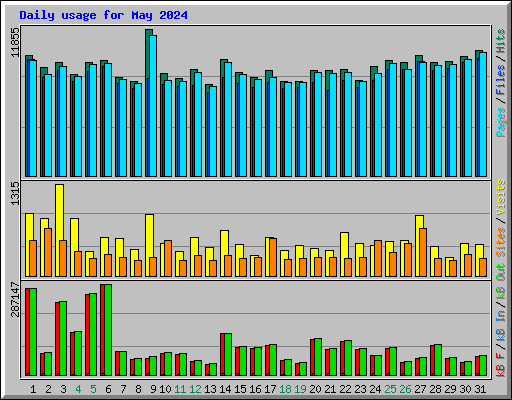This screenshot has height=400, width=512.
Task: Click the 'Pages' legend label
Action: (x=501, y=122)
